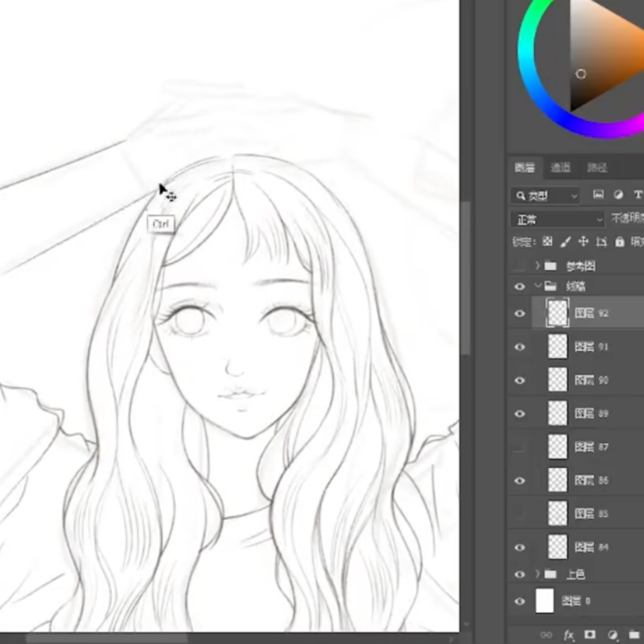Click the canvas vertical scrollbar thumb
The width and height of the screenshot is (644, 644).
click(465, 278)
